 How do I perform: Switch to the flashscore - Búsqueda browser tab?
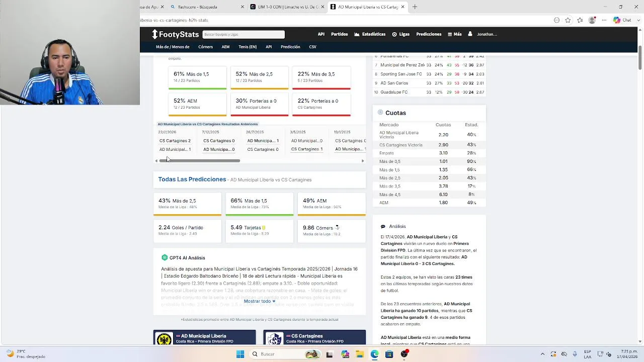(206, 7)
